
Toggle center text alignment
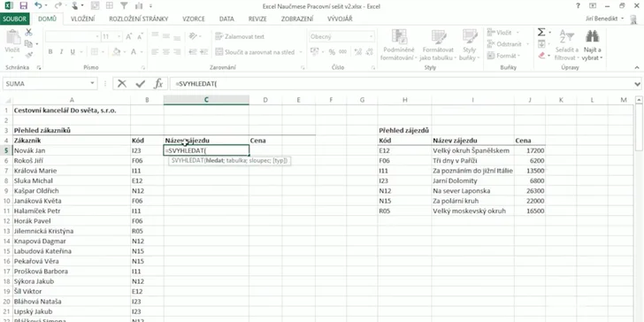[x=166, y=51]
